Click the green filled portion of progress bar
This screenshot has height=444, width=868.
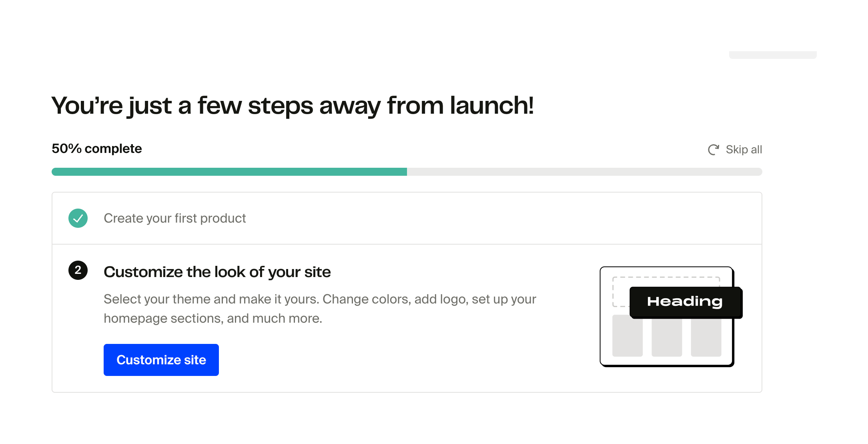click(229, 172)
